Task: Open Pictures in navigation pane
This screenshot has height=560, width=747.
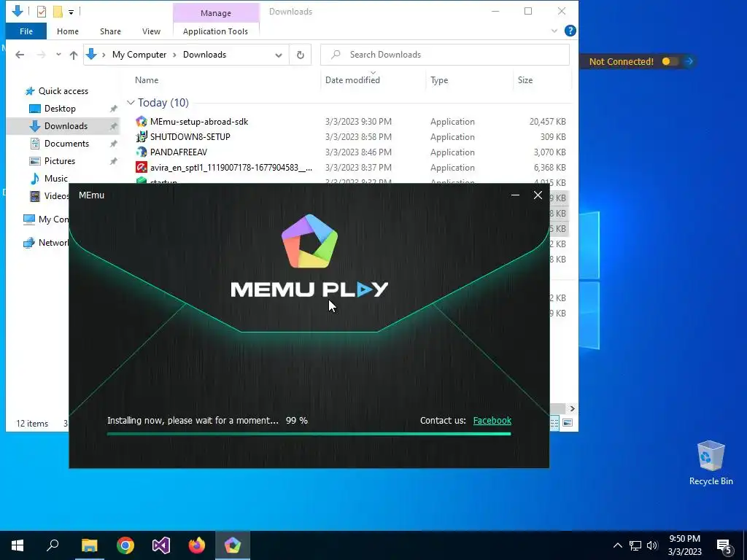Action: 60,161
